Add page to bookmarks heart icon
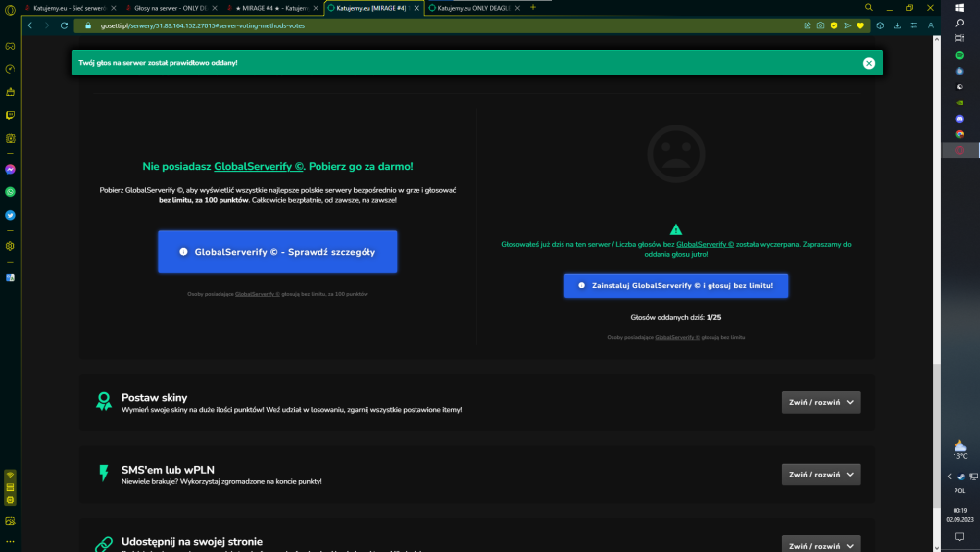Image resolution: width=980 pixels, height=552 pixels. [x=860, y=25]
